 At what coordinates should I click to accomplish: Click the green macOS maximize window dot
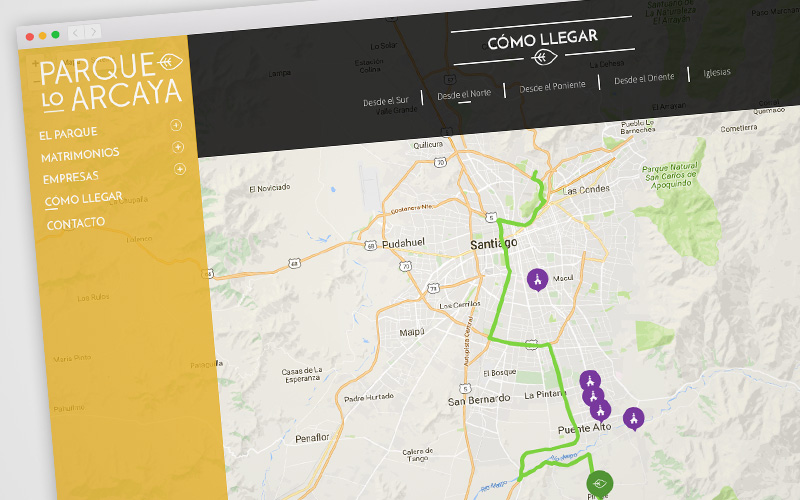(x=55, y=35)
